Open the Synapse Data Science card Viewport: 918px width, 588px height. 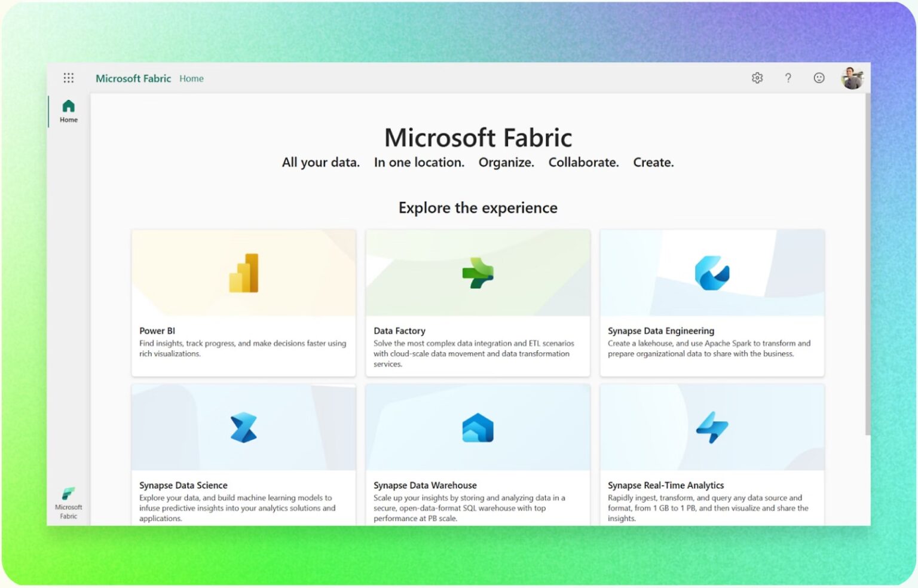(x=244, y=454)
